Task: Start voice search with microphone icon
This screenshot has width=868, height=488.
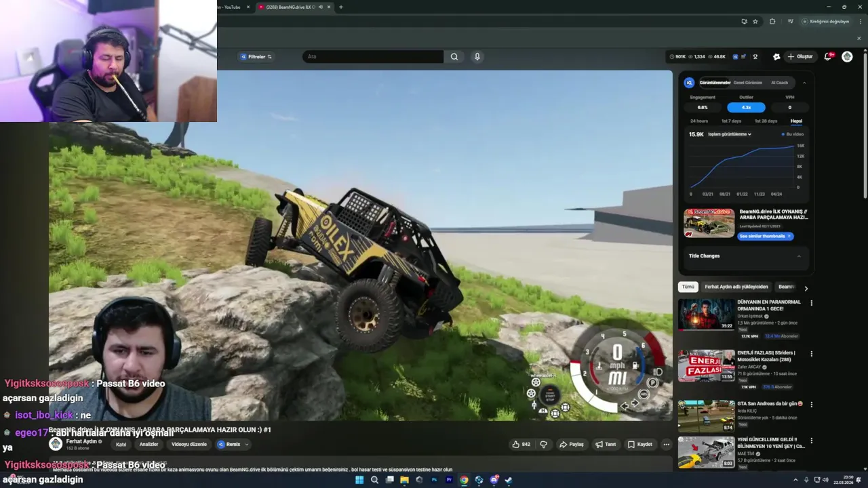Action: pyautogui.click(x=477, y=57)
